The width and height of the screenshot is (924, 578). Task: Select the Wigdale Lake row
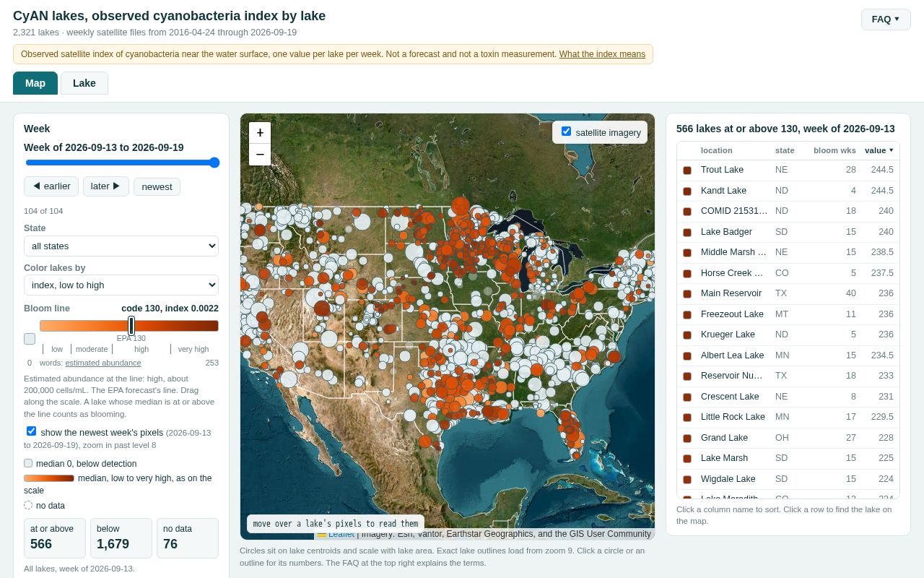(788, 479)
